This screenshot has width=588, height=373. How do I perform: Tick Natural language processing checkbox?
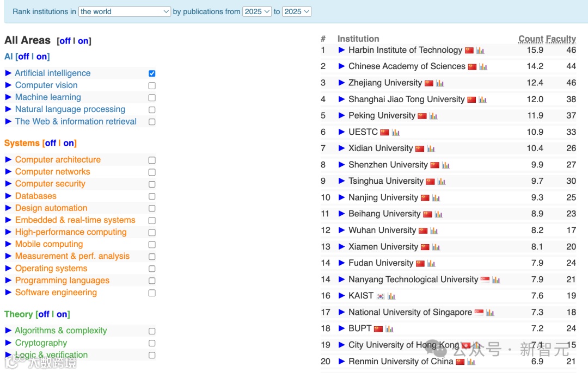[x=152, y=110]
